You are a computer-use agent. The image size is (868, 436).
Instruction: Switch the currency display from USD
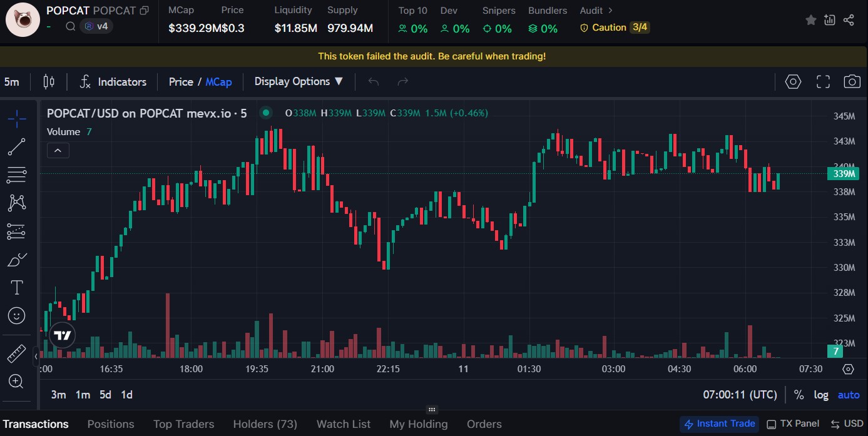[847, 424]
